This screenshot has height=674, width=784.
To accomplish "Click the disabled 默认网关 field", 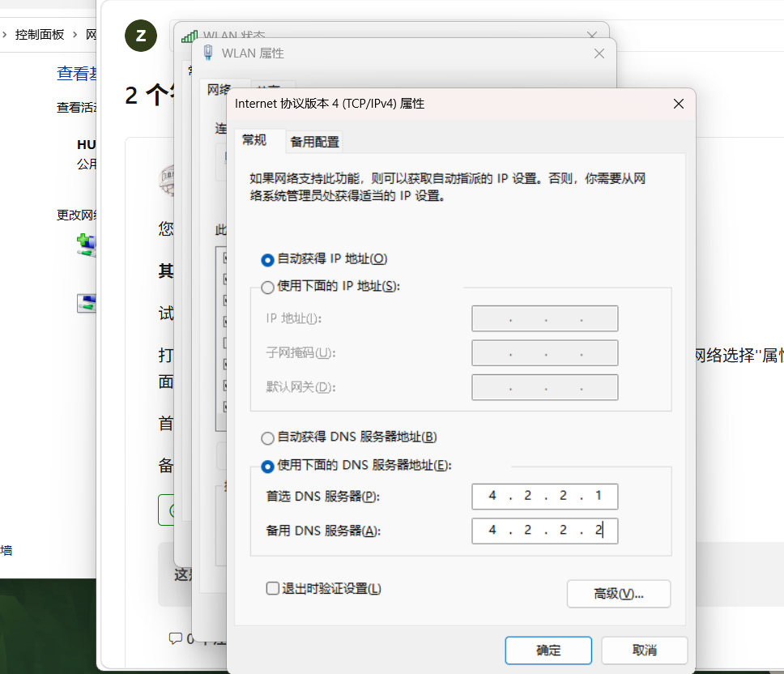I will pyautogui.click(x=544, y=387).
